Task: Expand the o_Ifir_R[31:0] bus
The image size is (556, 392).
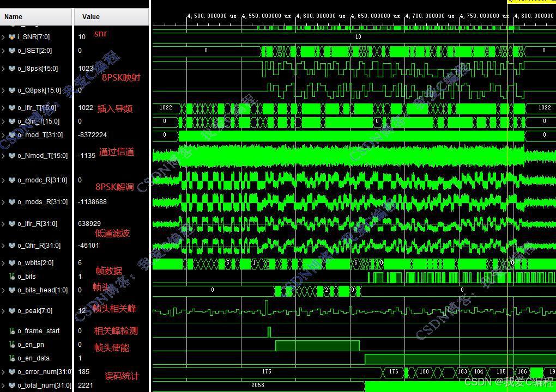Action: pyautogui.click(x=3, y=223)
